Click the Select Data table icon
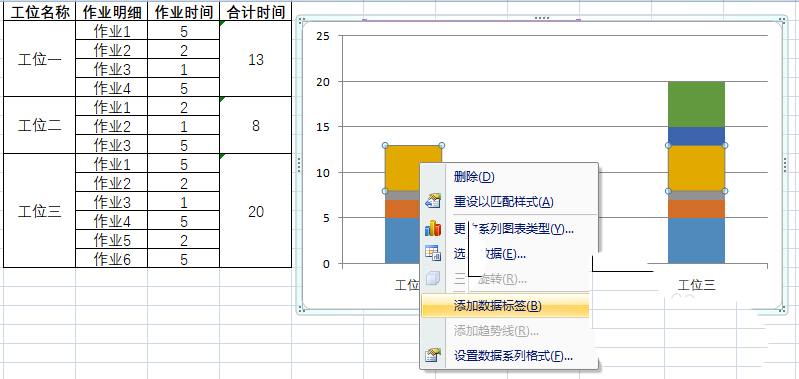Viewport: 799px width, 379px height. tap(433, 253)
